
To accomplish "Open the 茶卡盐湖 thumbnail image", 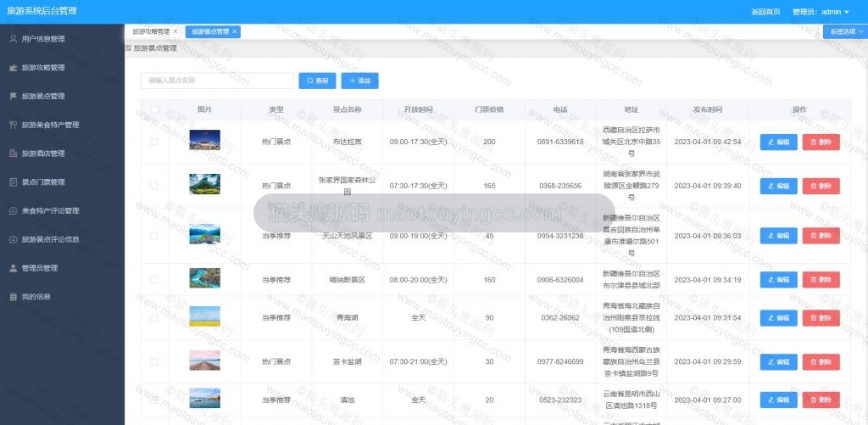I will click(205, 361).
